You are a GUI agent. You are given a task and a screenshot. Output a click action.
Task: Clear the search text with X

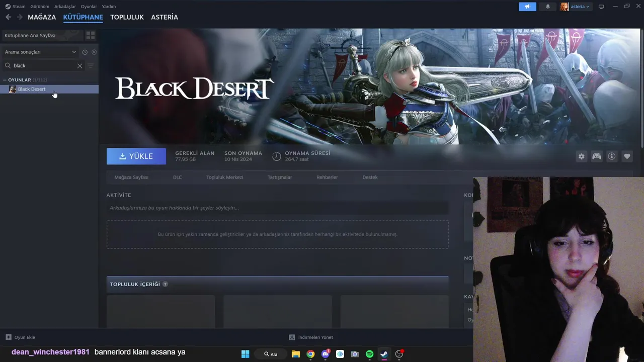(79, 65)
